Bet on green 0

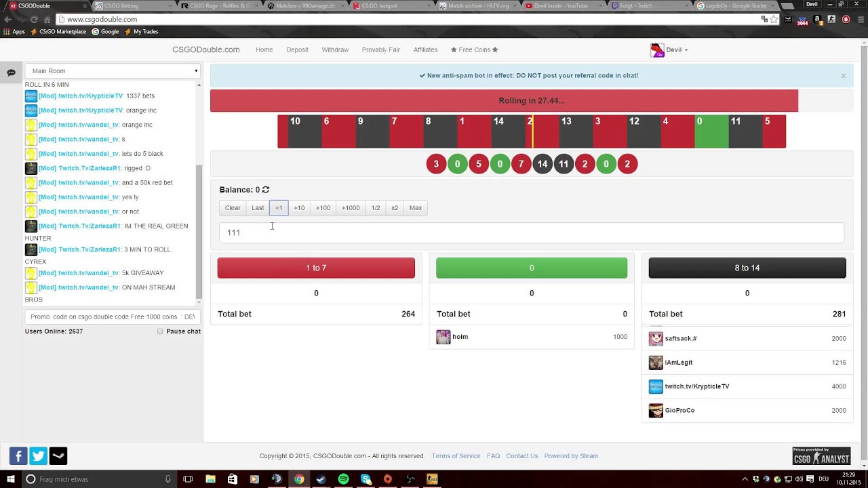[532, 268]
